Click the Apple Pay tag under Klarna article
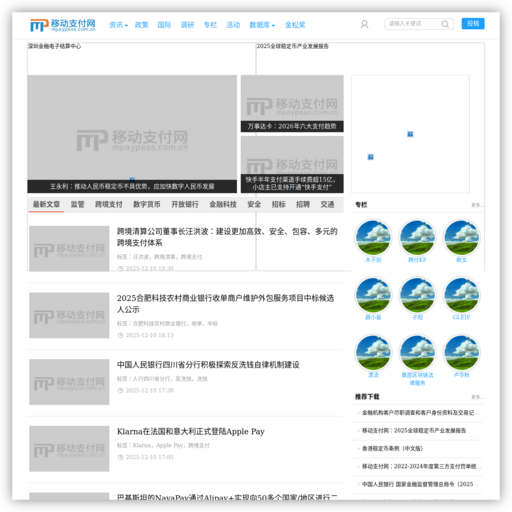 170,445
